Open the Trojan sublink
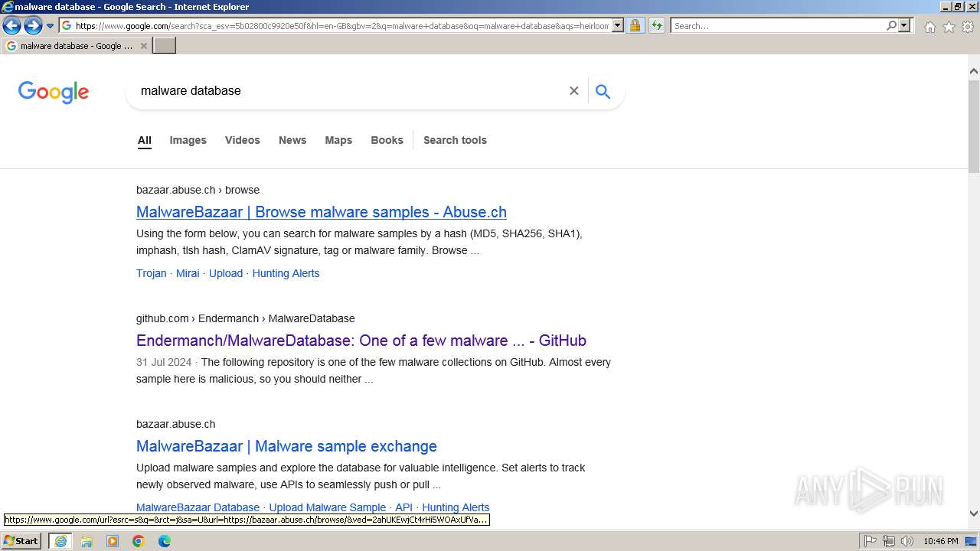980x551 pixels. 152,273
